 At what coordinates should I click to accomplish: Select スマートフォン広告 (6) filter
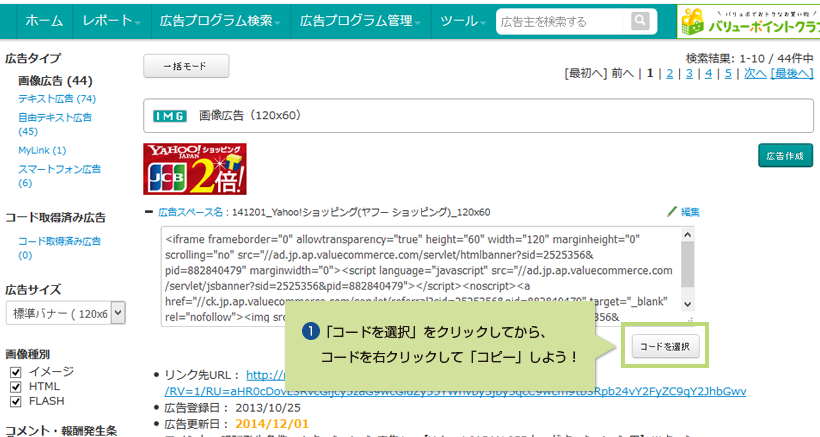point(60,176)
